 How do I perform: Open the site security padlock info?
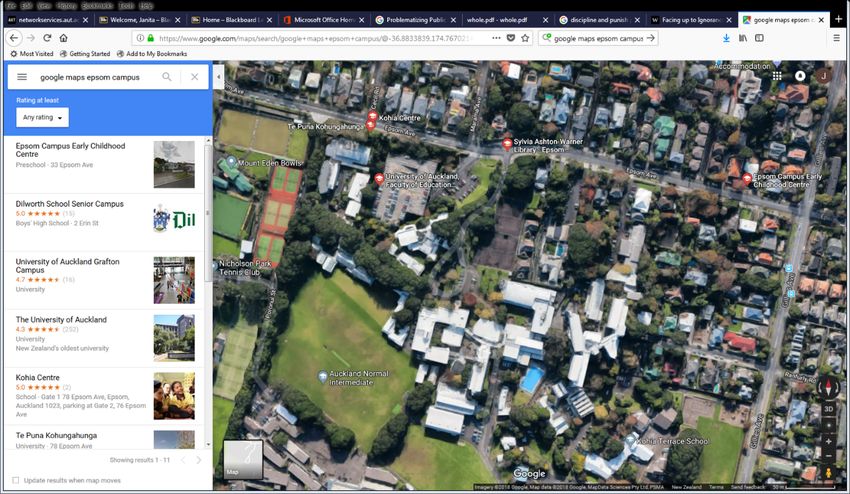point(151,38)
